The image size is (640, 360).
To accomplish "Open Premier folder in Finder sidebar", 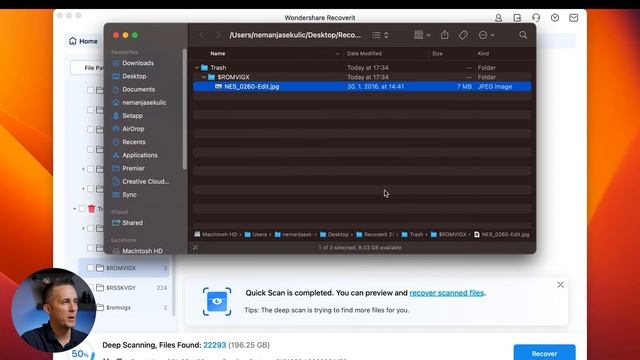I will click(129, 168).
